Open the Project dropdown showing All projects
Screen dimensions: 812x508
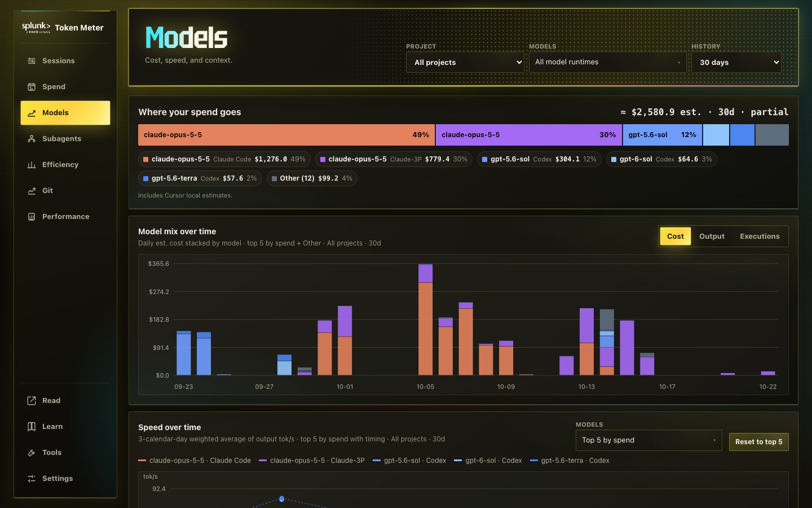(x=465, y=62)
